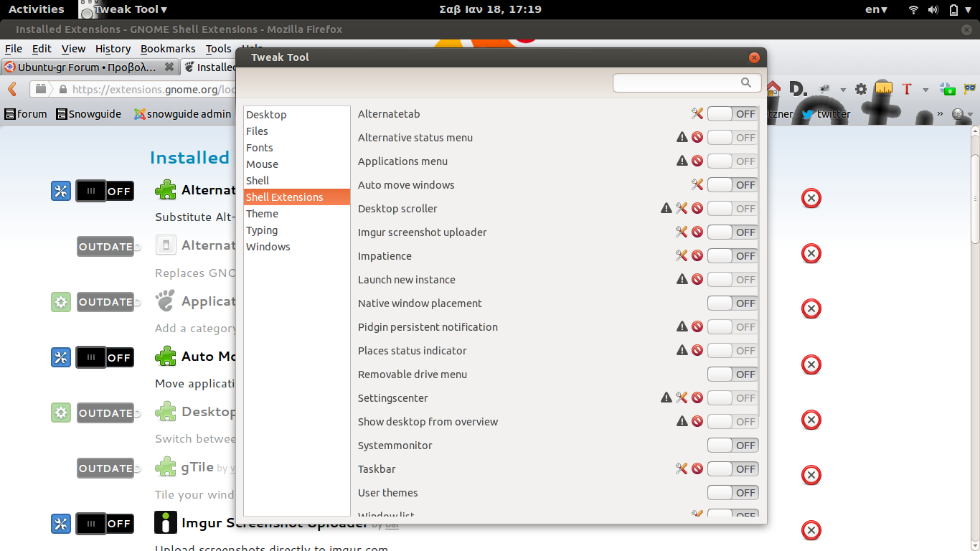Click the warning icon beside Desktop scroller
The image size is (980, 551).
666,208
